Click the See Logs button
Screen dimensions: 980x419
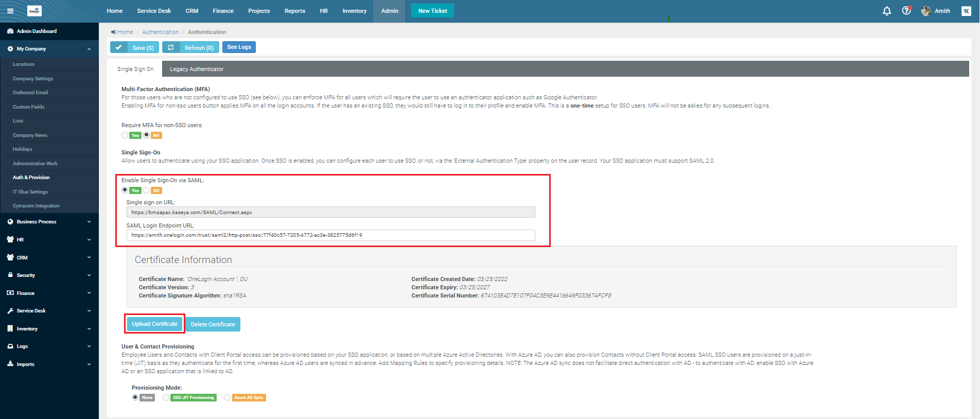click(x=239, y=47)
